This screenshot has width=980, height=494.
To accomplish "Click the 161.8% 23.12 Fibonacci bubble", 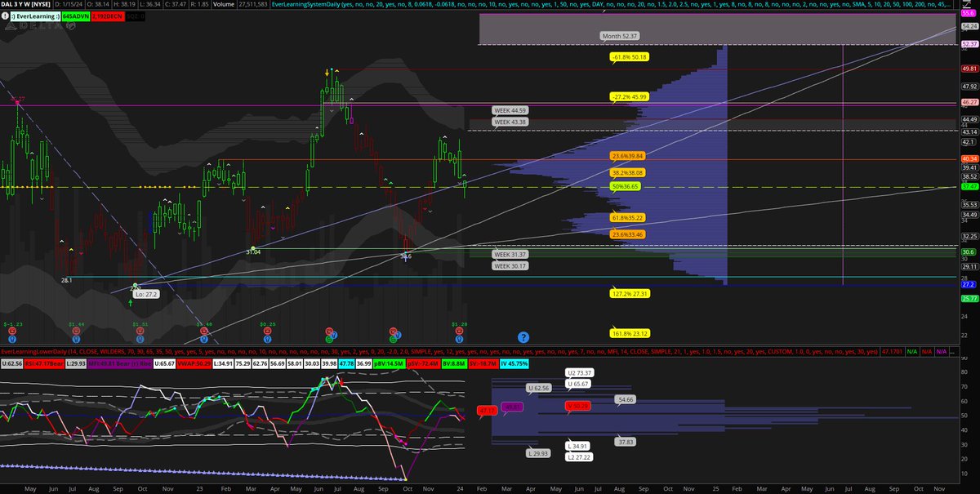I will point(629,333).
